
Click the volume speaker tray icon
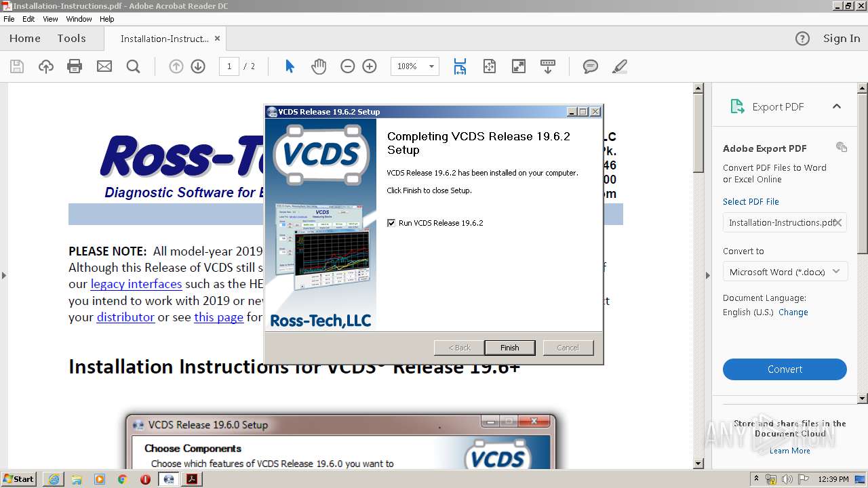[787, 479]
